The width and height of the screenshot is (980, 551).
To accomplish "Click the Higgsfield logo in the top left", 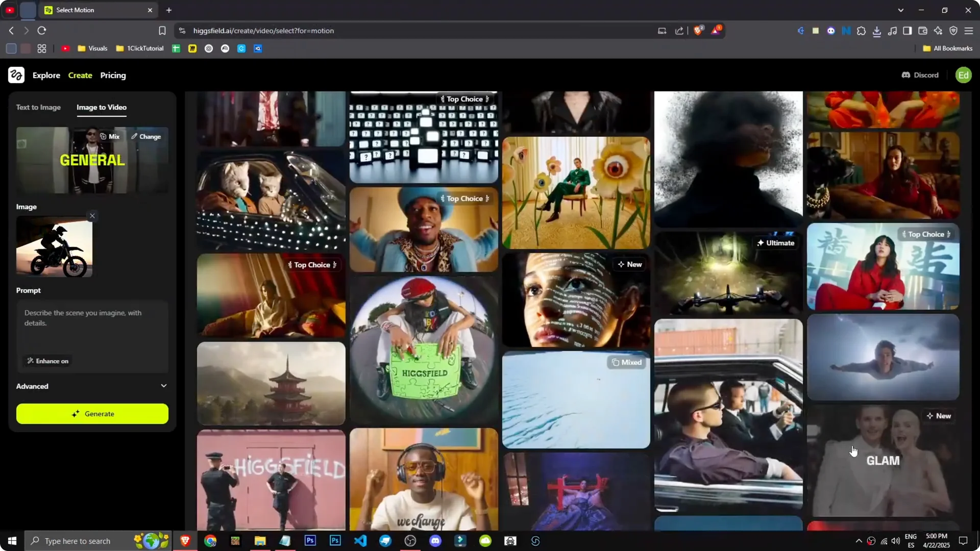I will tap(16, 75).
